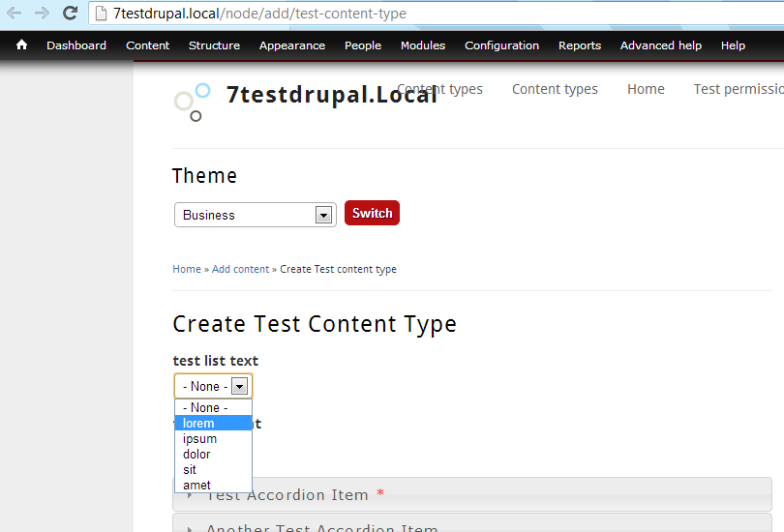This screenshot has height=532, width=784.
Task: Go to Configuration in admin toolbar
Action: click(x=501, y=45)
